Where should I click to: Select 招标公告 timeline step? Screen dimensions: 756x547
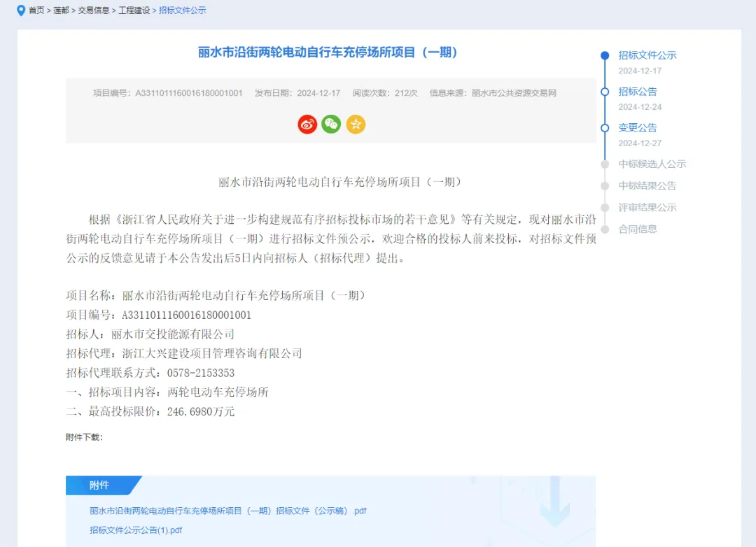pyautogui.click(x=638, y=92)
